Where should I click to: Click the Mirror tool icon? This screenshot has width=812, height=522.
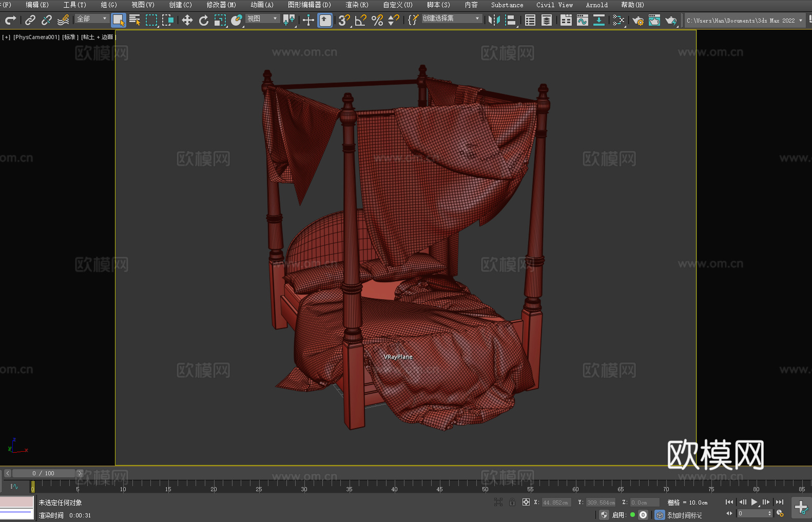[494, 20]
